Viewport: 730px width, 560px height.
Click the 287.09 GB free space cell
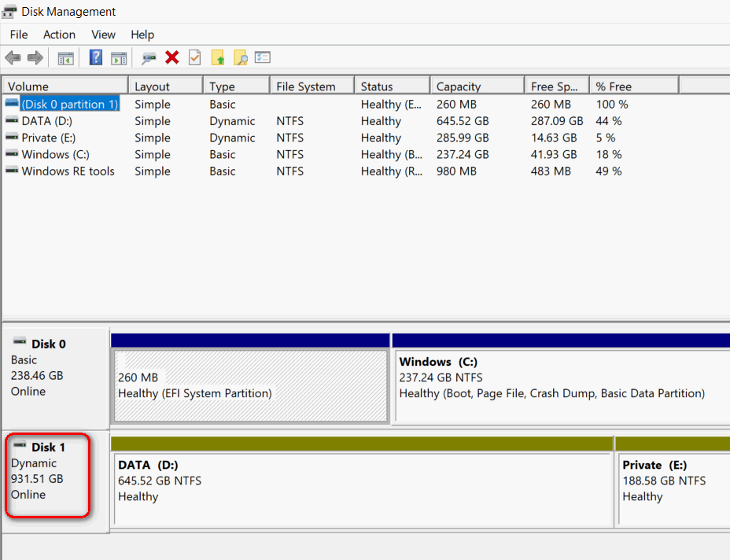click(x=557, y=120)
